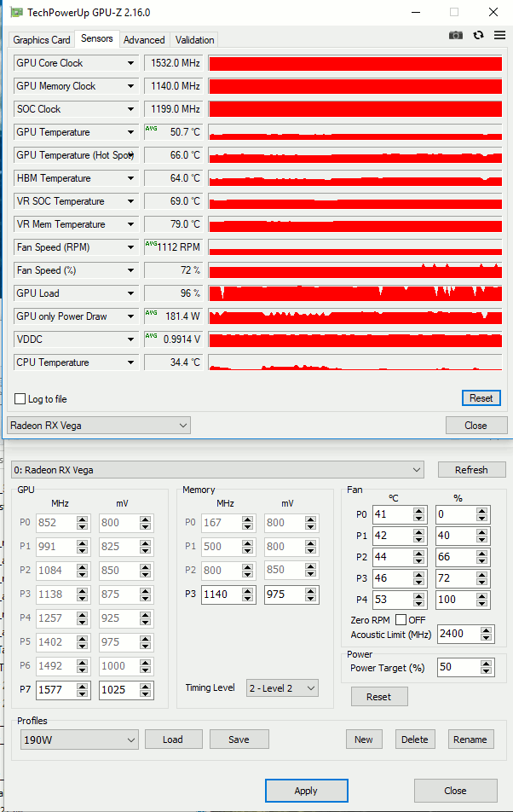Open VR Mem Temperature sensor dropdown
Screen dimensions: 513x812
click(131, 224)
